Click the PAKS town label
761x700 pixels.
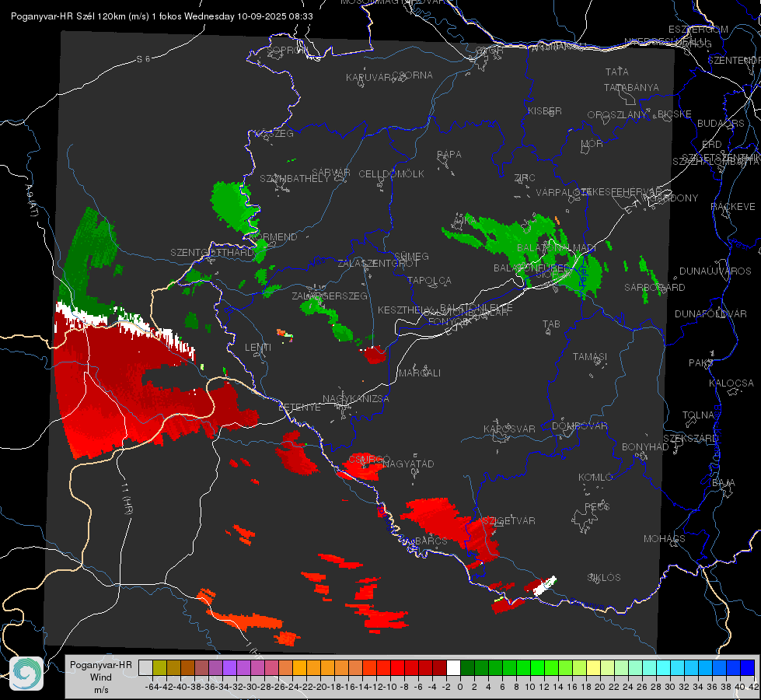[x=701, y=363]
